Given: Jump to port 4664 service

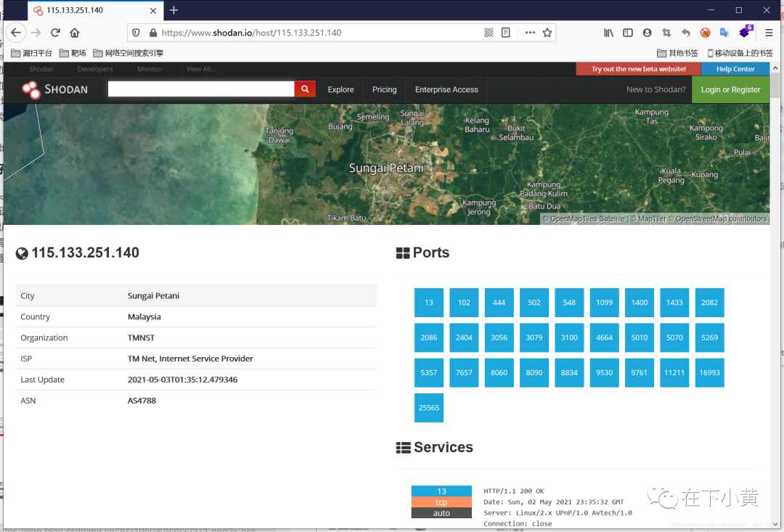Looking at the screenshot, I should [x=605, y=337].
